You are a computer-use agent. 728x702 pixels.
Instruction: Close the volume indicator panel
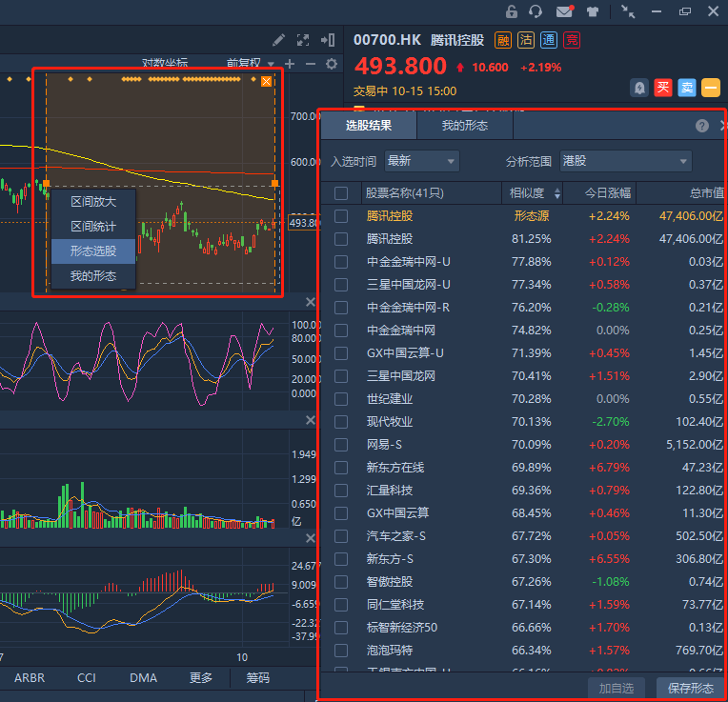pyautogui.click(x=311, y=420)
